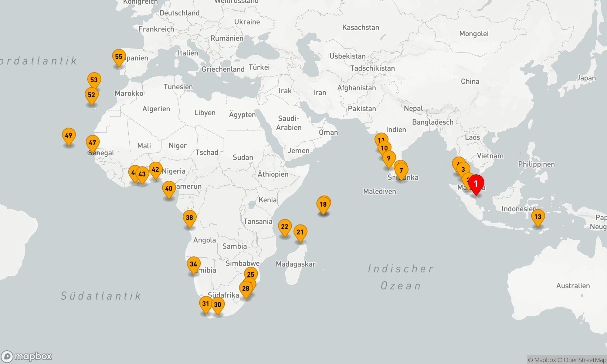Select marker 9 on the Indian coast
The image size is (607, 364).
pyautogui.click(x=389, y=158)
